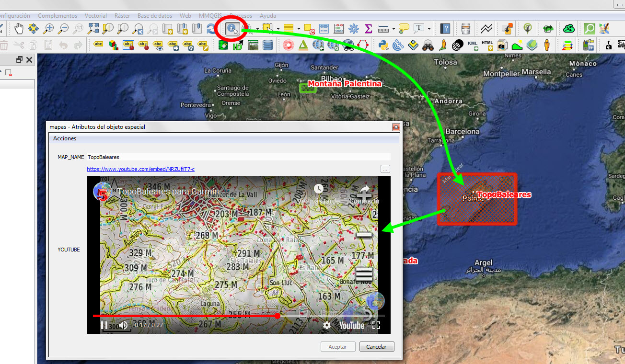Click the orange Street View person icon
Screen dimensions: 625x364
click(x=546, y=45)
